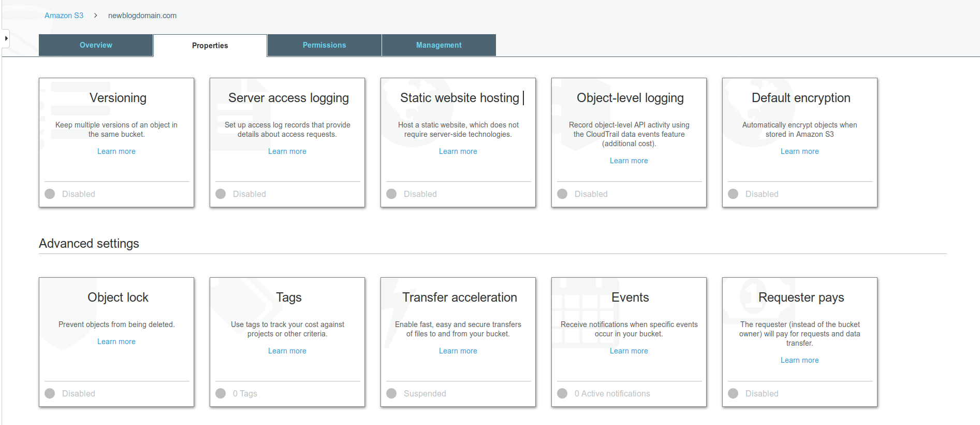Click Disabled text on Static website hosting card

pos(420,194)
